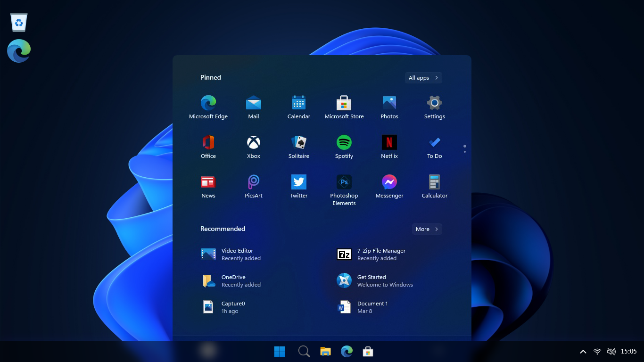The width and height of the screenshot is (644, 362).
Task: Click the "1h ago" text under Capture0
Action: click(x=230, y=311)
